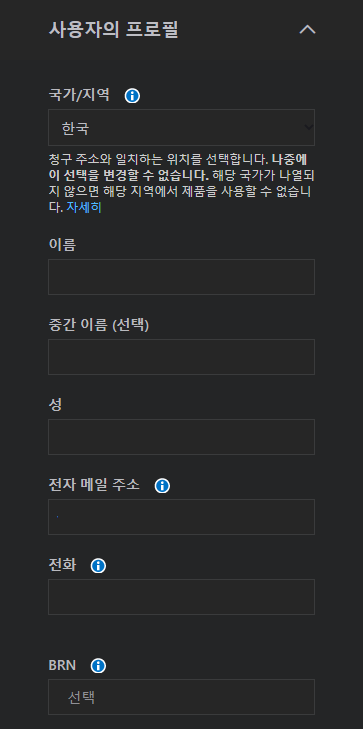
Task: Click the arrow on the 국가/지역 combo box
Action: click(x=308, y=127)
